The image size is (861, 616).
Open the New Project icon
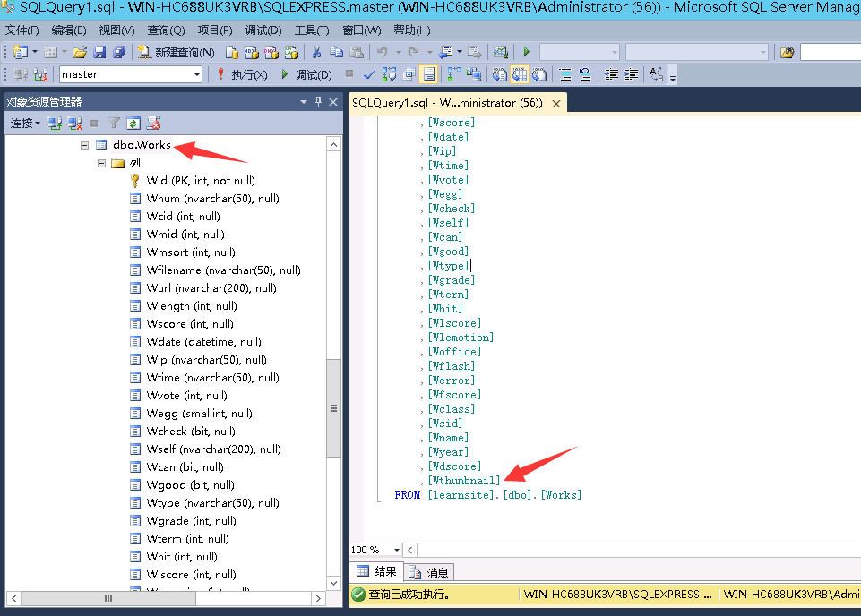(21, 52)
